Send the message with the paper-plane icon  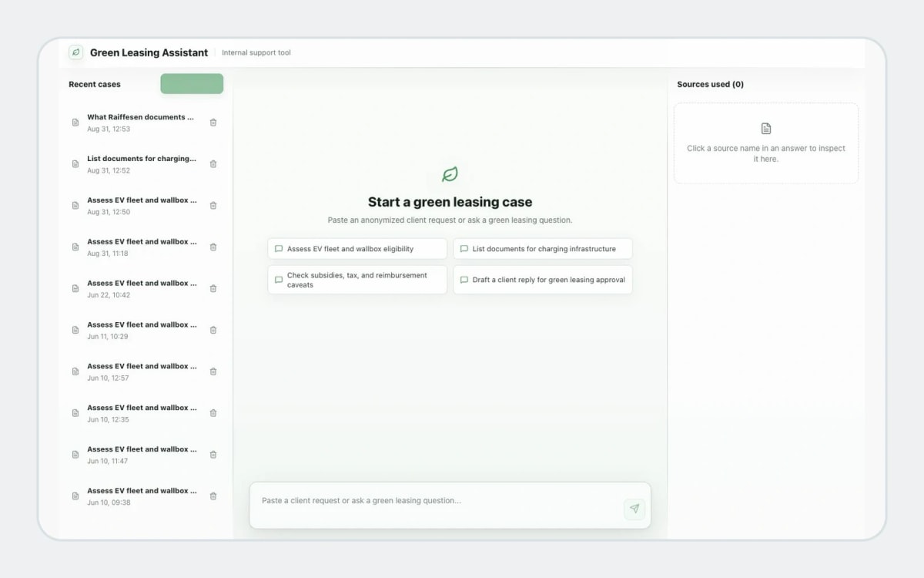634,509
